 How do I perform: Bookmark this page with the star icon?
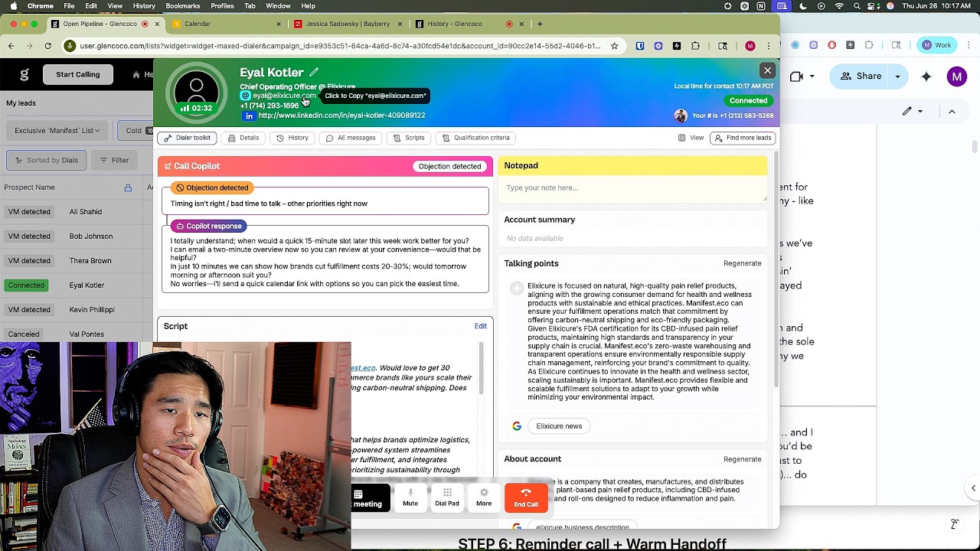tap(614, 46)
